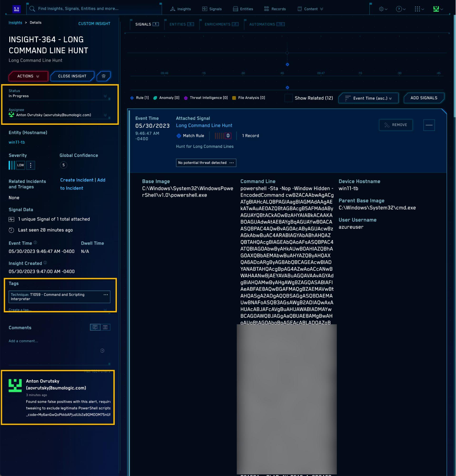
Task: Open the severity three-dot options menu
Action: coord(30,165)
